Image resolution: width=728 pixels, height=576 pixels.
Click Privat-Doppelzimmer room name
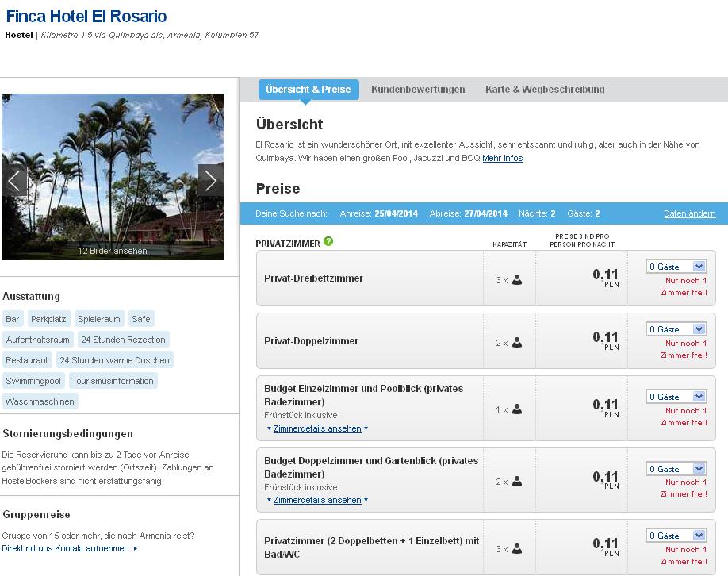[x=311, y=341]
